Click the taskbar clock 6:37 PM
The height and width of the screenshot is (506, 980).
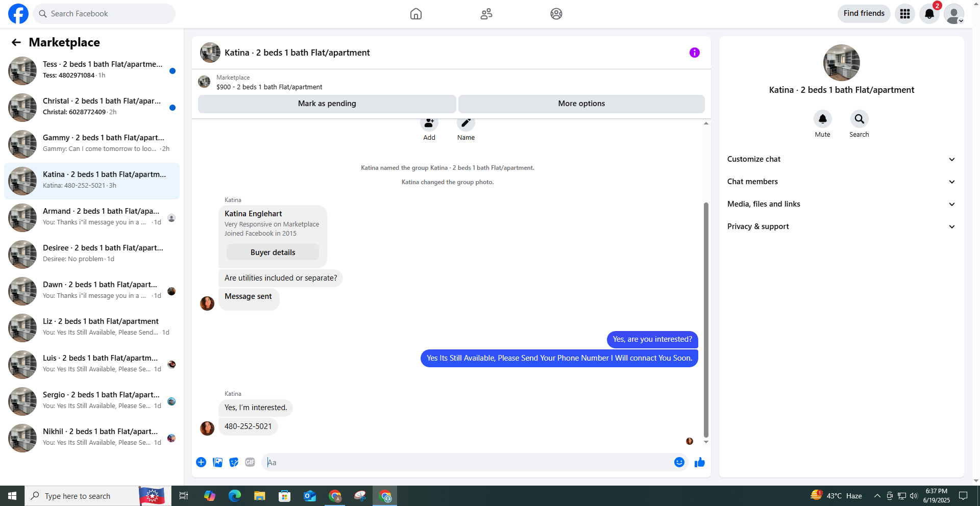[936, 495]
